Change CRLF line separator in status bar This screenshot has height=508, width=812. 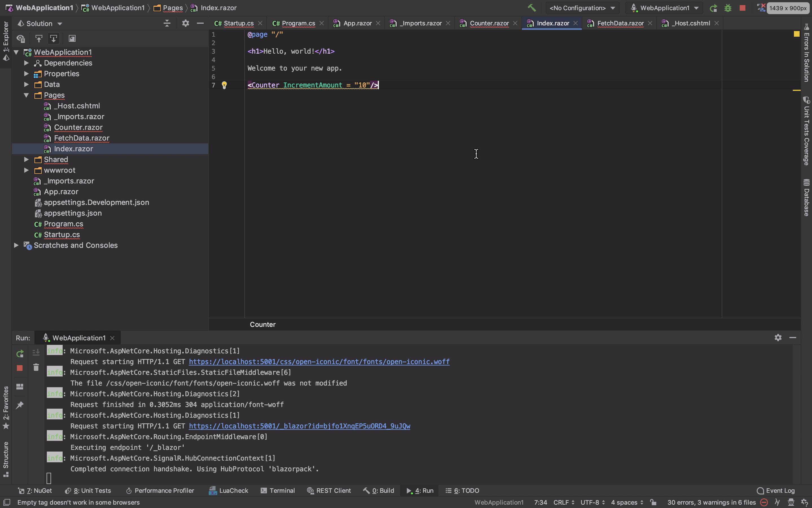click(564, 503)
